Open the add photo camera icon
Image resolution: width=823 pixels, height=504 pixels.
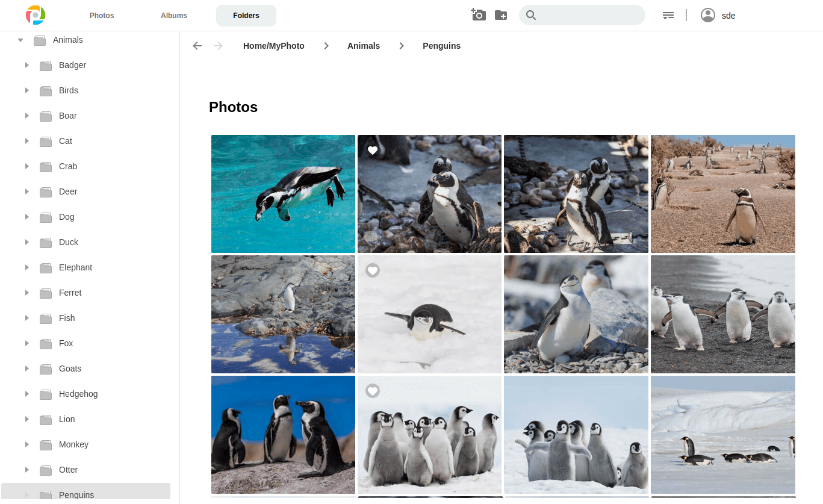click(478, 15)
